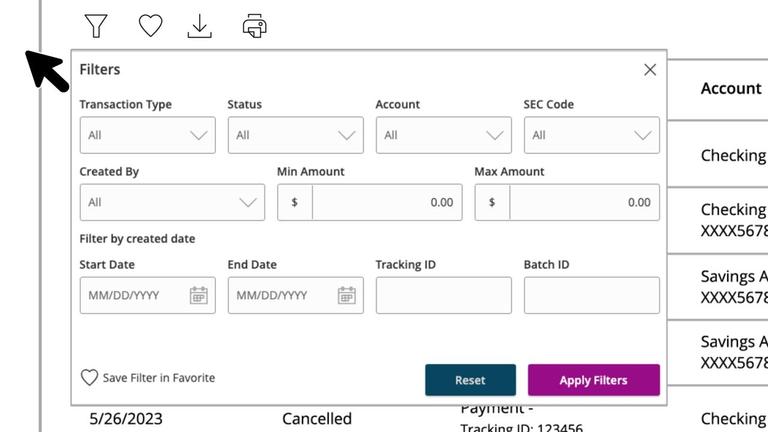Click the Cancelled status cell
This screenshot has width=768, height=432.
click(x=317, y=419)
